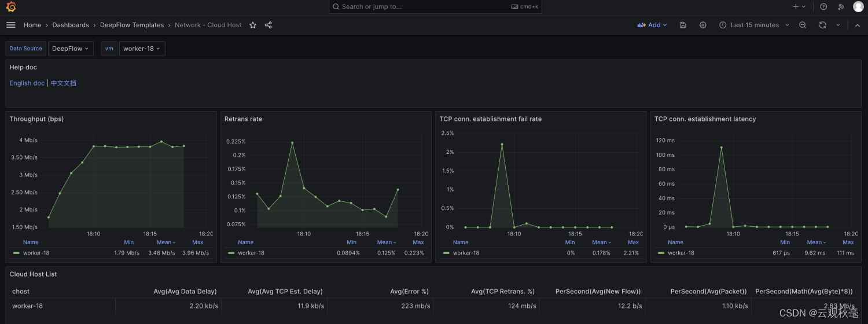Zoom out time range magnifier icon
This screenshot has height=324, width=868.
pos(803,25)
